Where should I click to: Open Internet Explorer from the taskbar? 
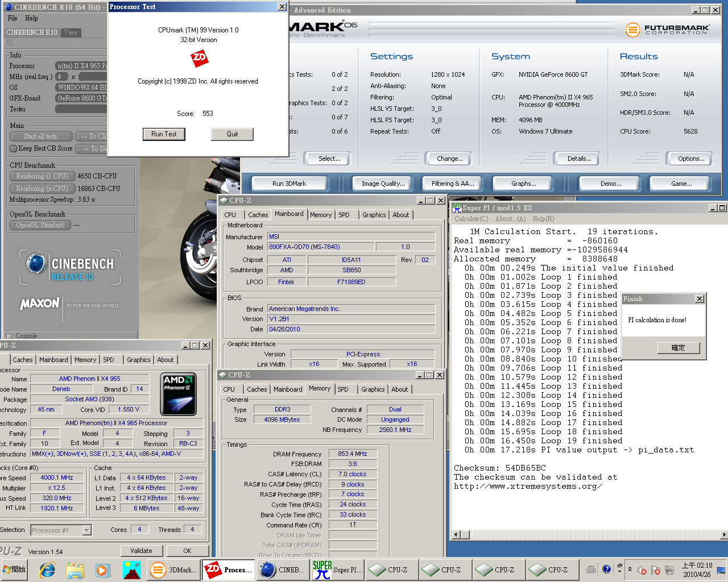(x=47, y=569)
